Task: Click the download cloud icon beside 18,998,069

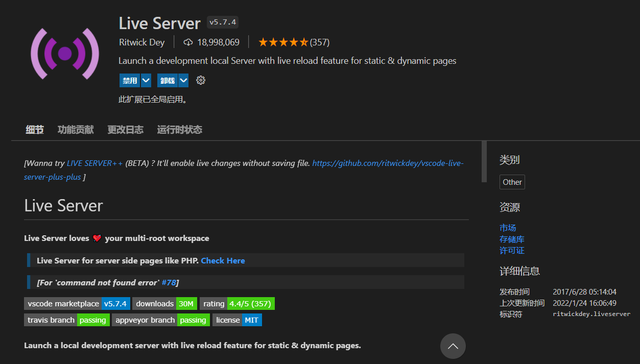Action: (x=188, y=42)
